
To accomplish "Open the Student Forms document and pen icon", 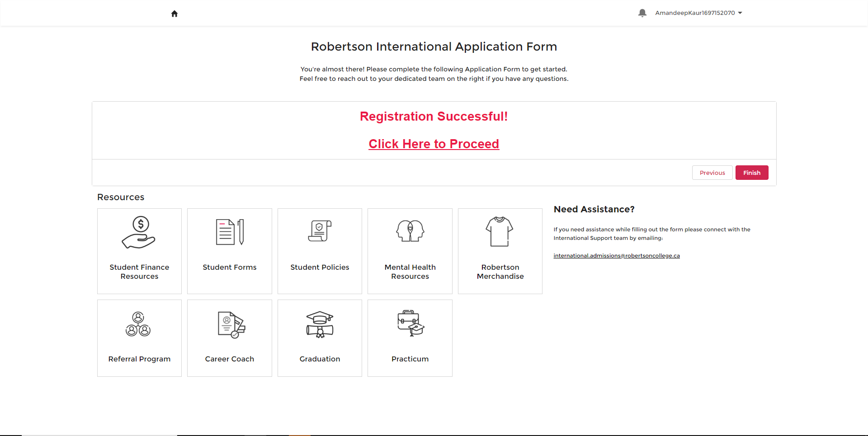I will pyautogui.click(x=230, y=232).
